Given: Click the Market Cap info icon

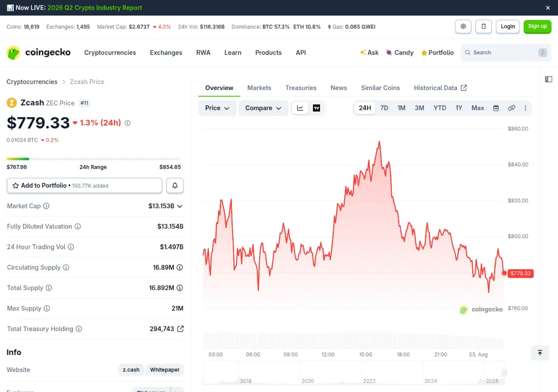Looking at the screenshot, I should 46,206.
